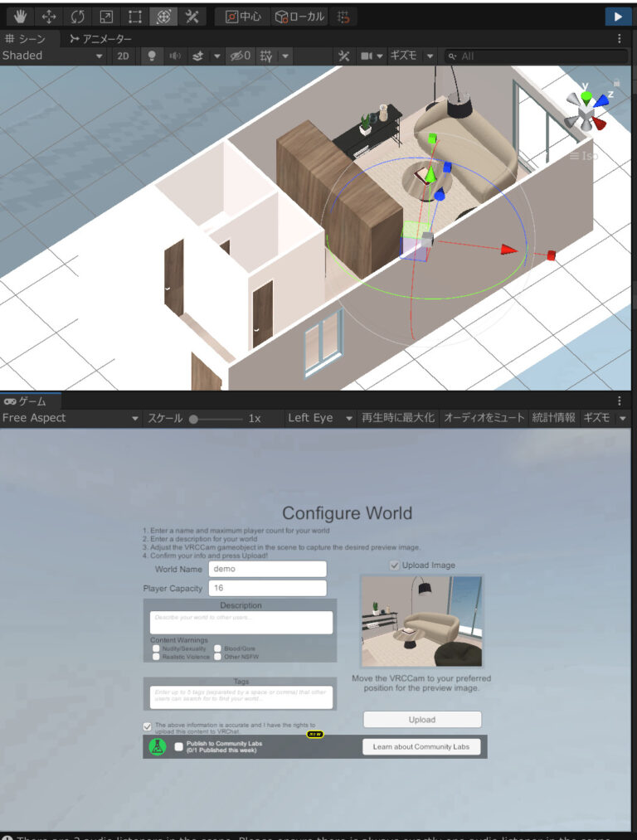Check the Blood/Gore content warning

pyautogui.click(x=218, y=648)
